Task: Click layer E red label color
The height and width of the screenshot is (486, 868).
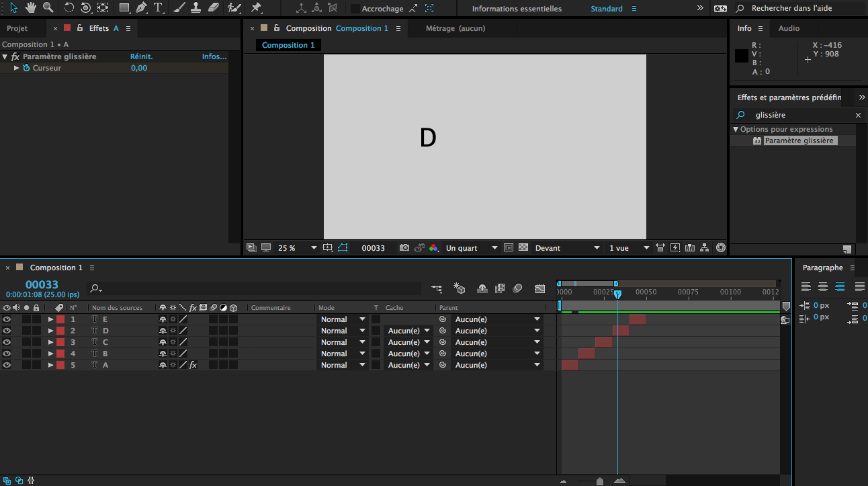Action: [x=60, y=319]
